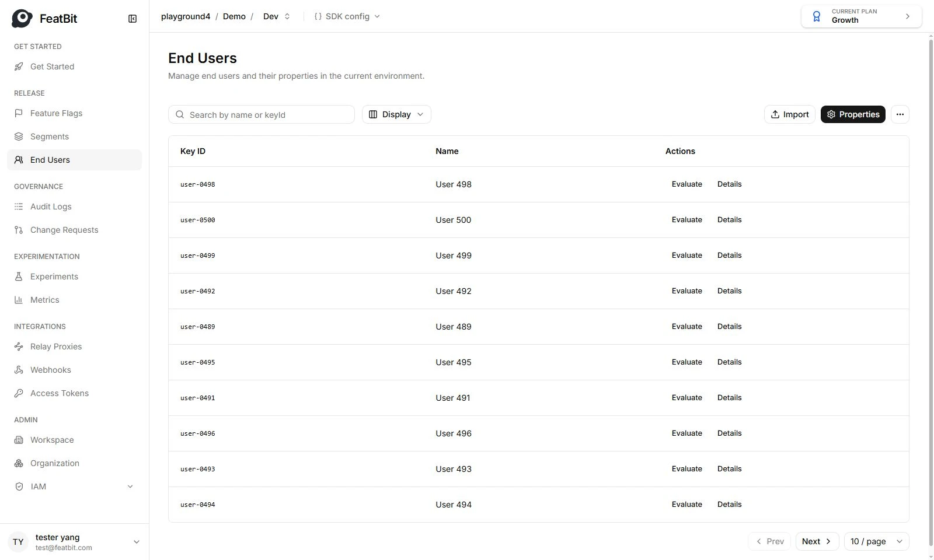This screenshot has height=560, width=934.
Task: Evaluate User 491
Action: click(687, 398)
